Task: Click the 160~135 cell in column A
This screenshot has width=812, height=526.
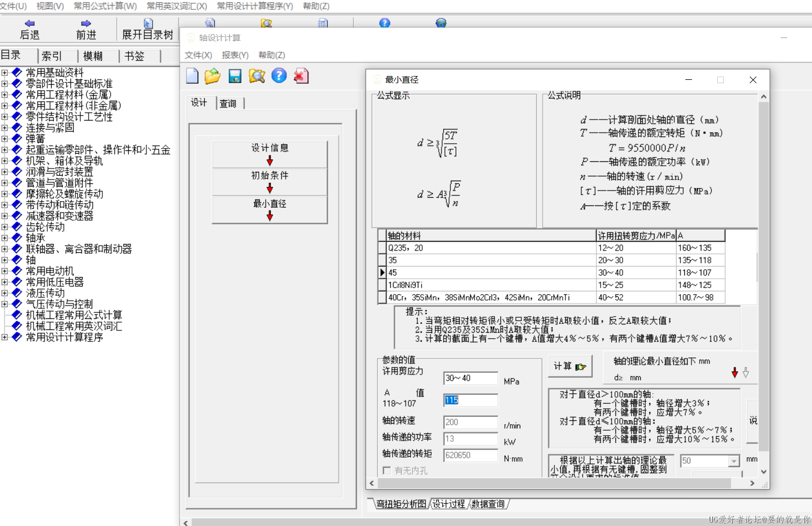Action: click(x=700, y=248)
